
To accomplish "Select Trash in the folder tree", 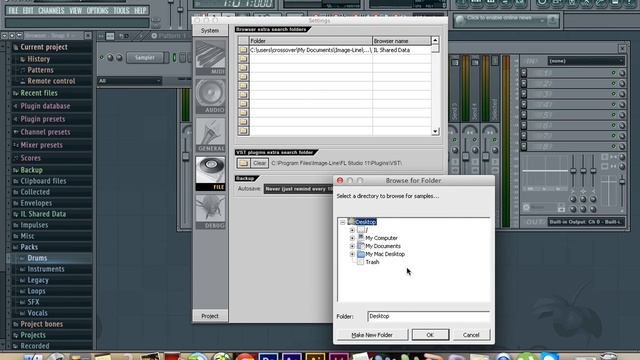I will (x=372, y=262).
